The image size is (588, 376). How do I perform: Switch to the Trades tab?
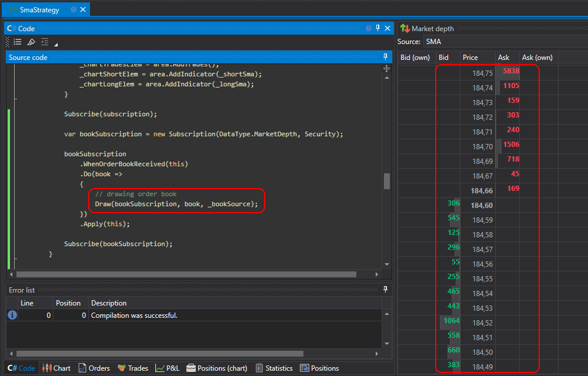click(x=133, y=368)
